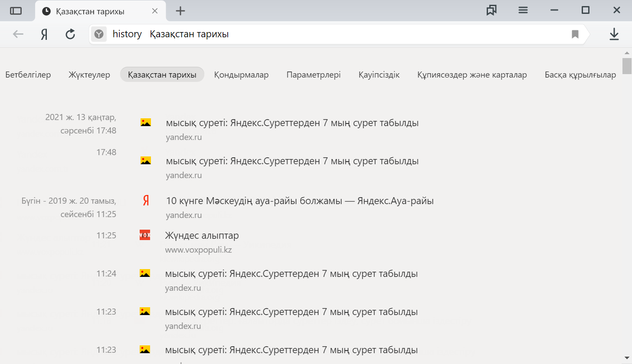Click the scrollbar down arrow
This screenshot has height=364, width=632.
tap(627, 358)
